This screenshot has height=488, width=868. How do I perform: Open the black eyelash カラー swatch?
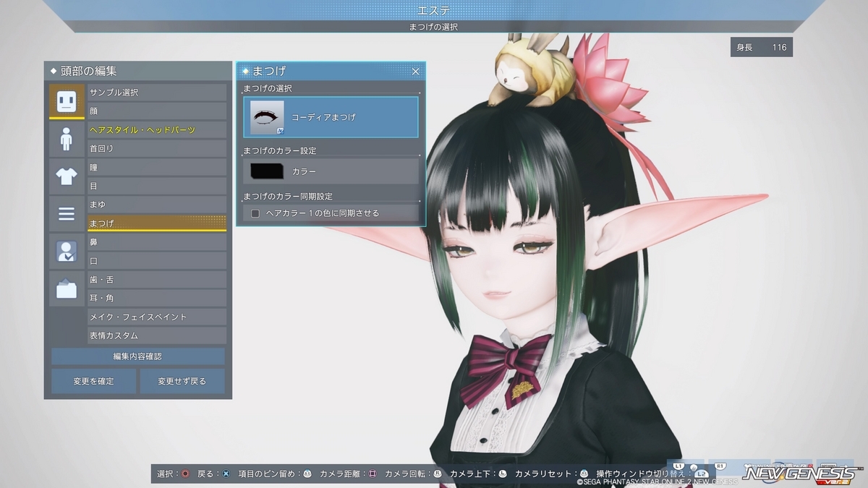pos(268,171)
